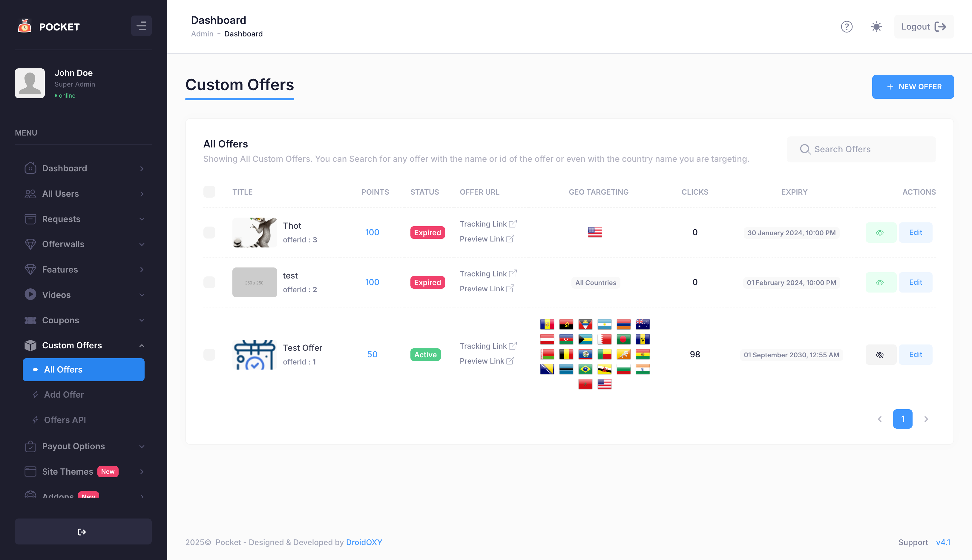Collapse sidebar with the hamburger menu icon

tap(141, 26)
